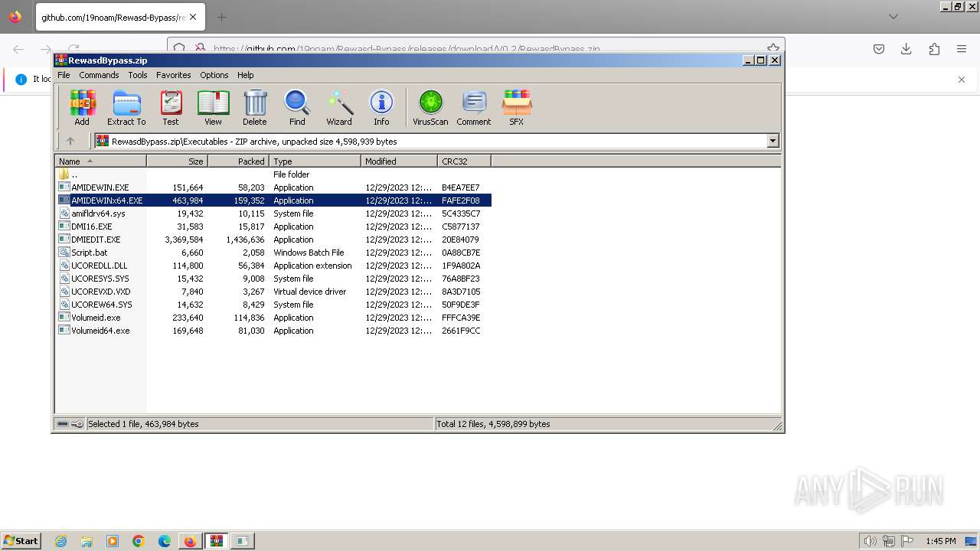Select UCORESYS.SYS file
This screenshot has width=980, height=551.
tap(273, 279)
